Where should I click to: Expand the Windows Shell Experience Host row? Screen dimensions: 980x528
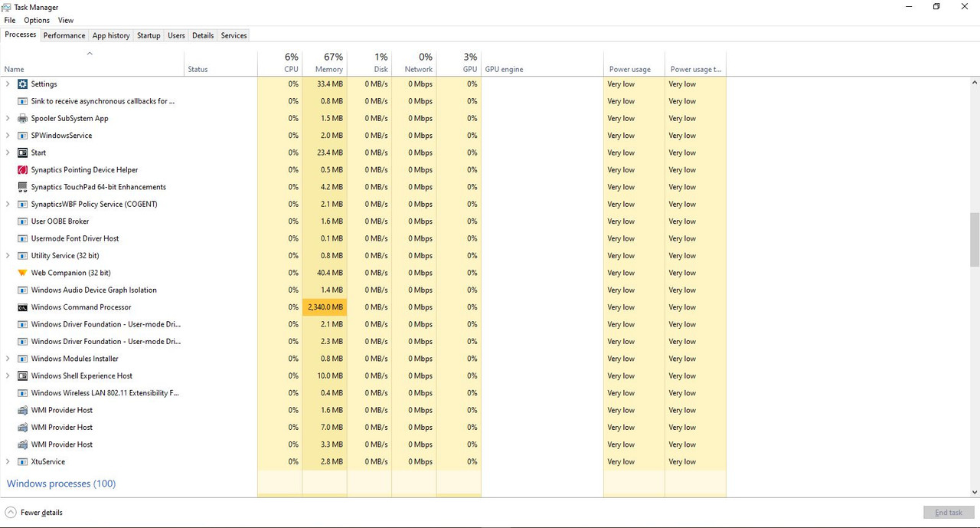coord(8,376)
